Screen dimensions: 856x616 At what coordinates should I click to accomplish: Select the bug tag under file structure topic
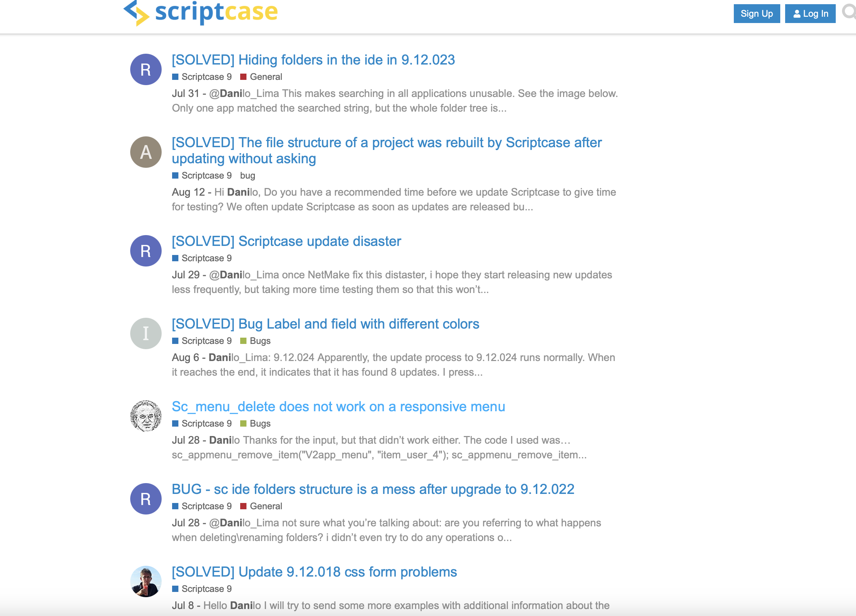coord(248,176)
